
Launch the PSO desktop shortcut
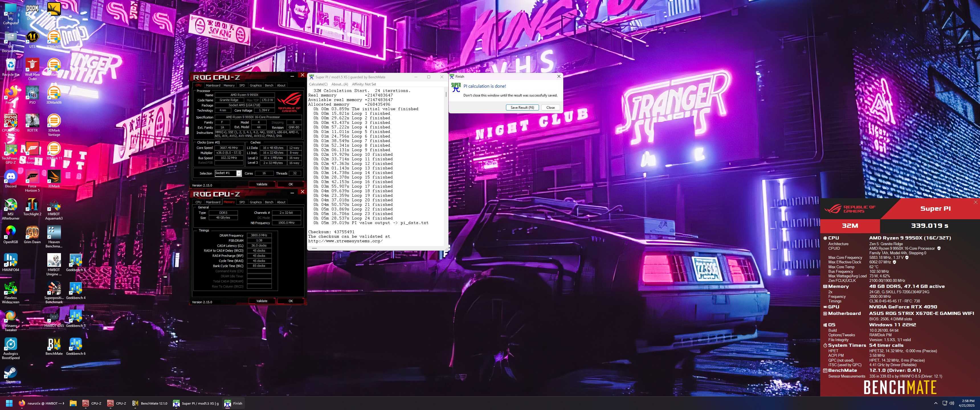(x=32, y=95)
